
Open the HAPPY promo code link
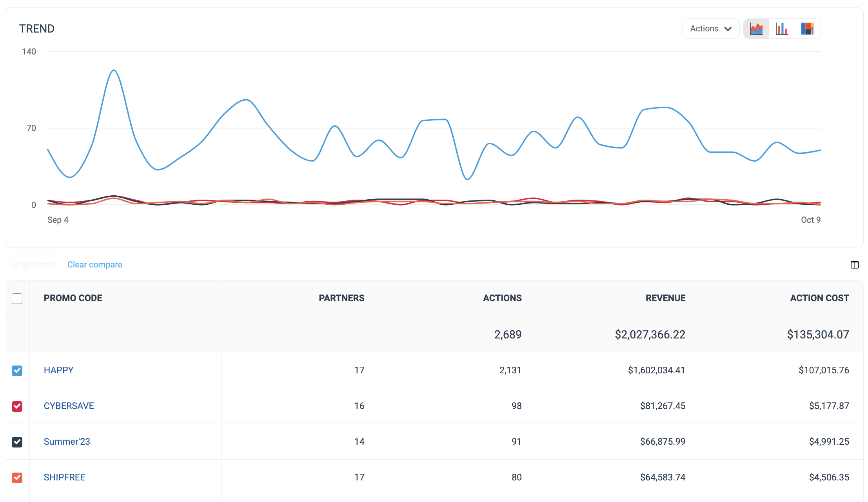click(58, 370)
